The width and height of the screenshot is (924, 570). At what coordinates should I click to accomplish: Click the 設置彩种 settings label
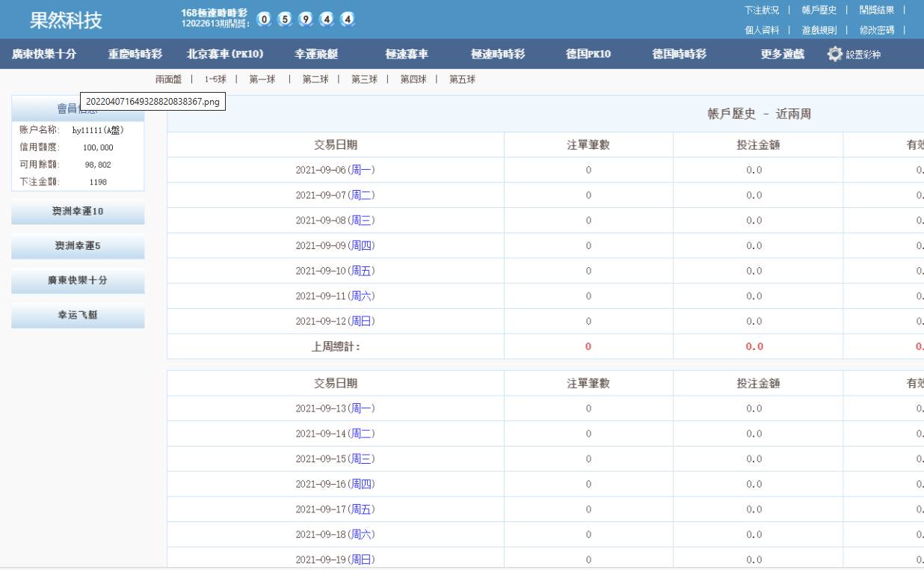point(863,55)
